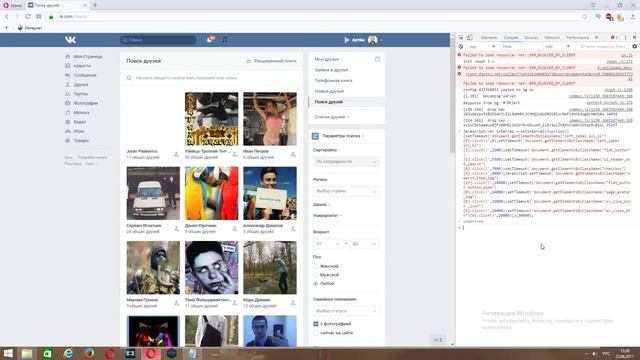Add Иван Петров as friend icon
This screenshot has width=640, height=360.
tap(293, 154)
